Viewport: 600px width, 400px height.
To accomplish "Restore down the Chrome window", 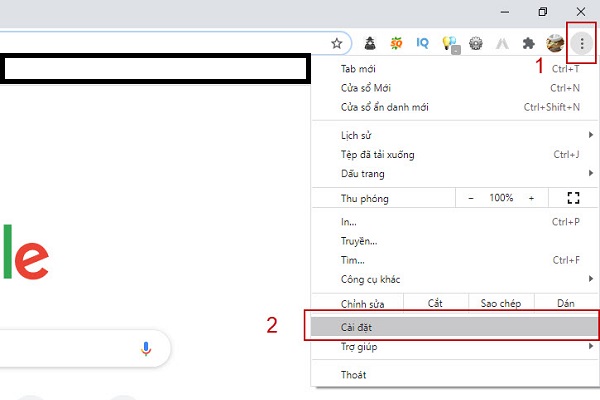I will pos(543,12).
